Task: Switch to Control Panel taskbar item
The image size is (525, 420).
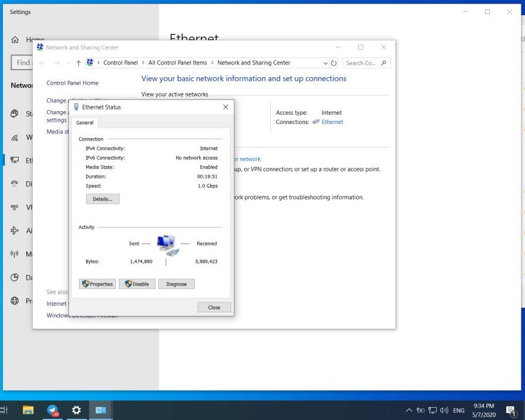Action: [x=101, y=410]
